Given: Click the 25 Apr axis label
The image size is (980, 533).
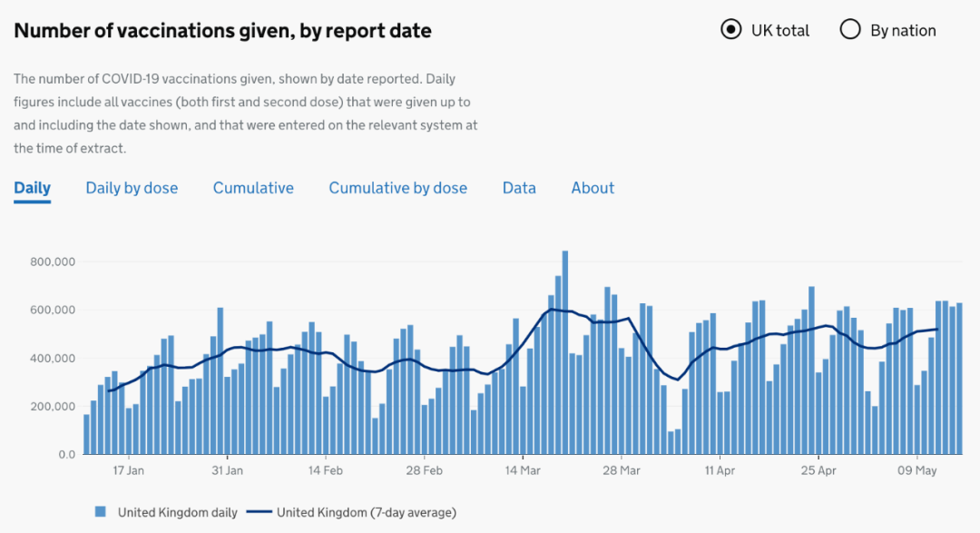Looking at the screenshot, I should coord(818,470).
